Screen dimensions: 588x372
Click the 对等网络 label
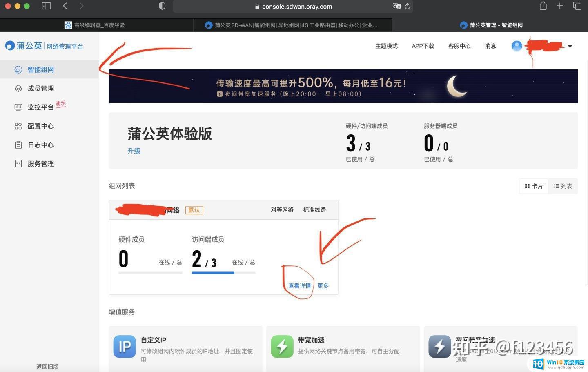pos(282,209)
